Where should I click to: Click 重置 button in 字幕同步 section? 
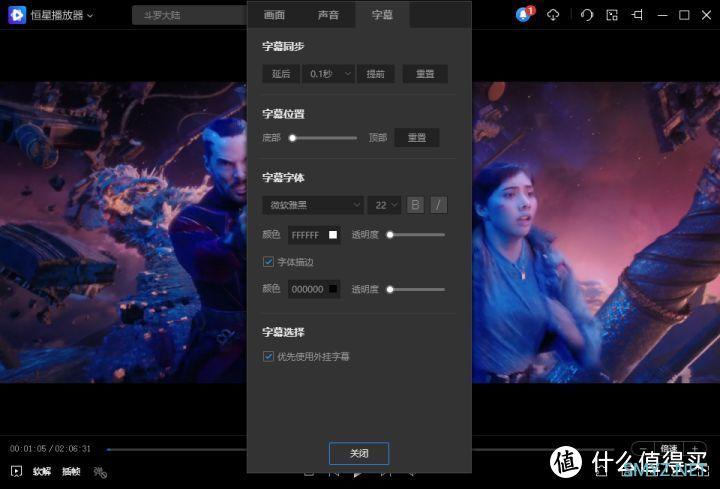tap(425, 74)
